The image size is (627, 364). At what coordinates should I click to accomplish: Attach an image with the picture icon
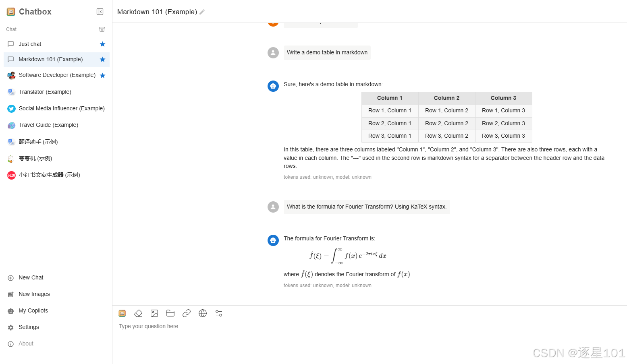(x=154, y=313)
